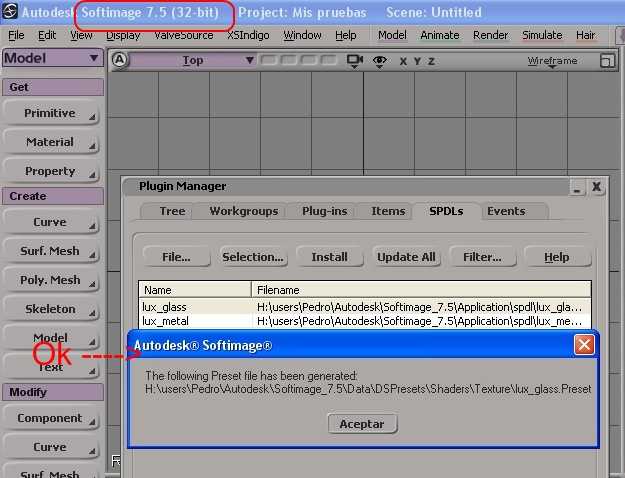Screen dimensions: 625x478
Task: Open the Top view dropdown
Action: (x=193, y=60)
